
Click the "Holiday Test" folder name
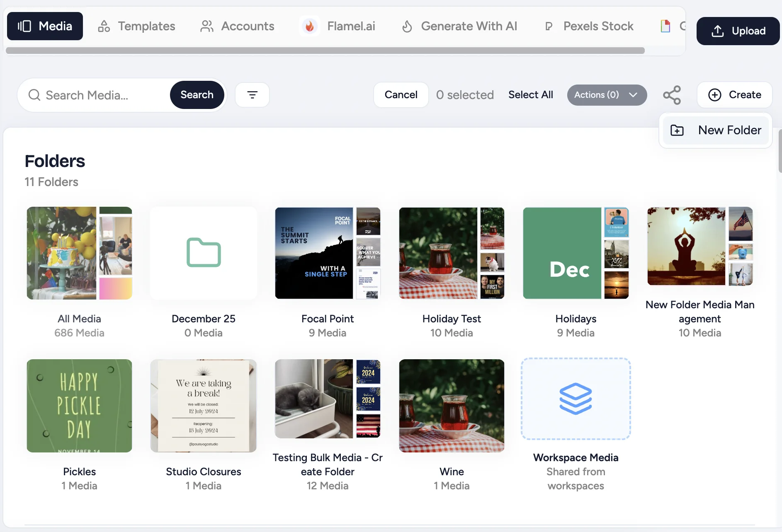(x=452, y=319)
